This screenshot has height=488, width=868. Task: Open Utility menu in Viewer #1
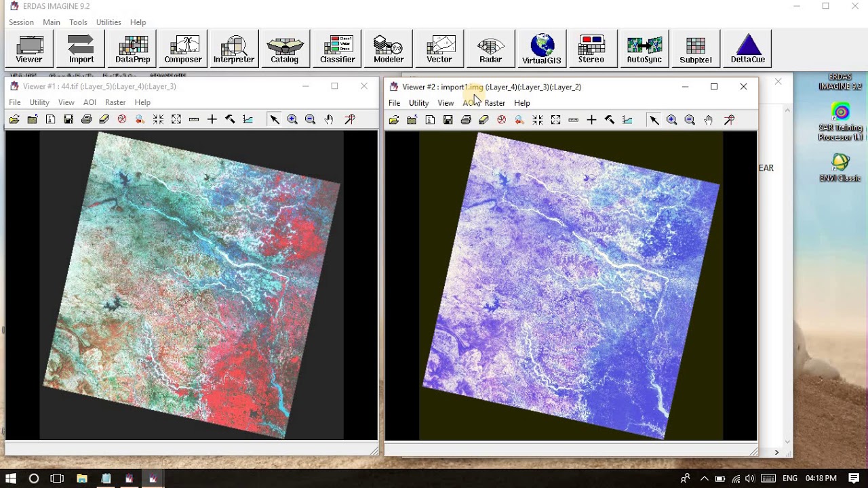(x=39, y=102)
